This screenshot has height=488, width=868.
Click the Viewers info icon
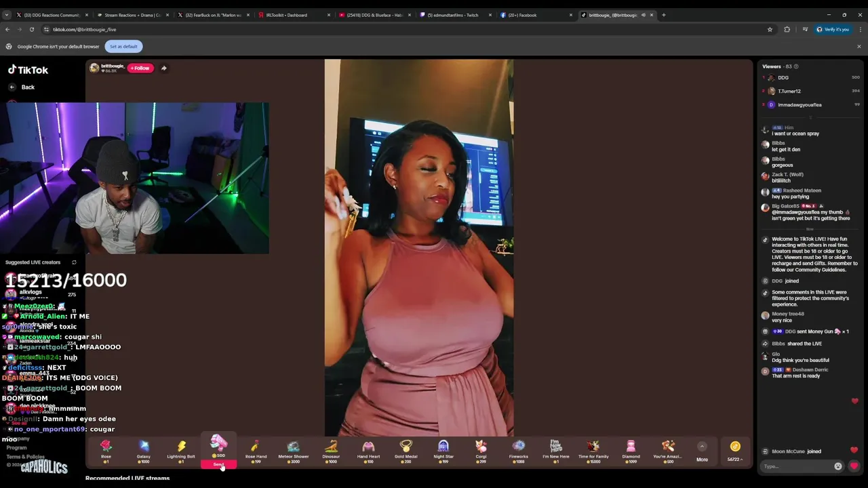pos(795,66)
